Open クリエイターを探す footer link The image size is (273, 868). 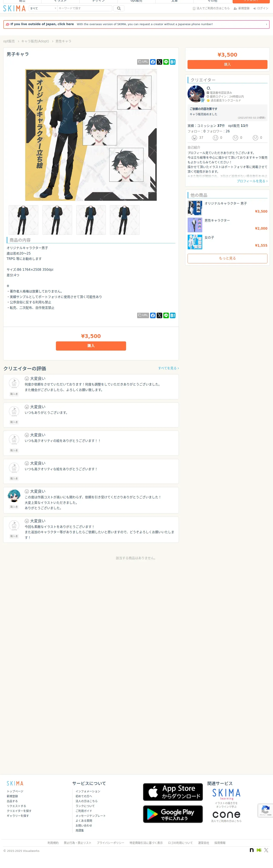tap(19, 811)
